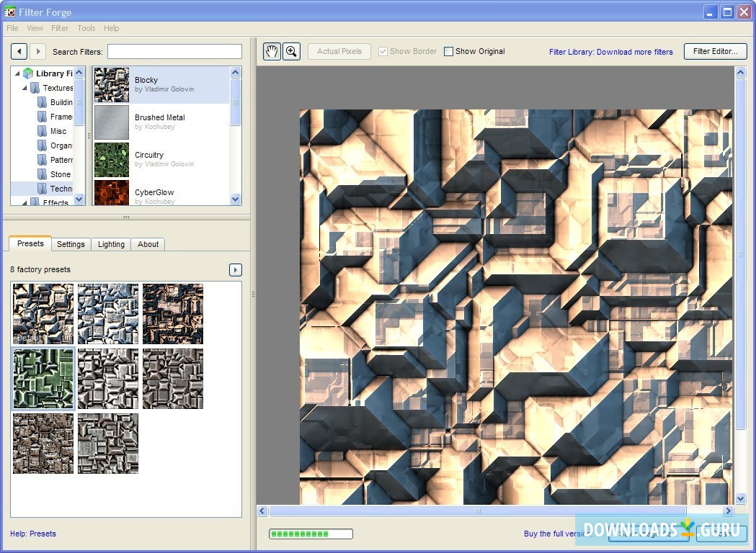Screen dimensions: 756x553
Task: Open the Help: Presets link
Action: (32, 534)
